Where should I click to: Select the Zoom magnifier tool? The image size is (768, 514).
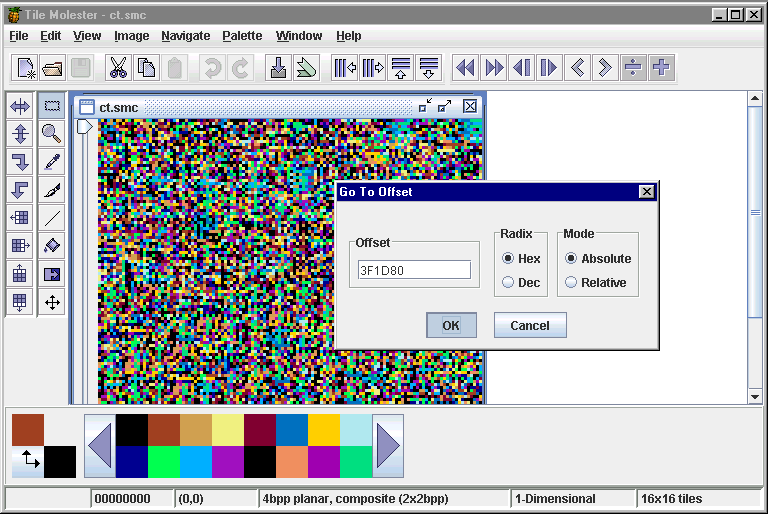pyautogui.click(x=52, y=134)
